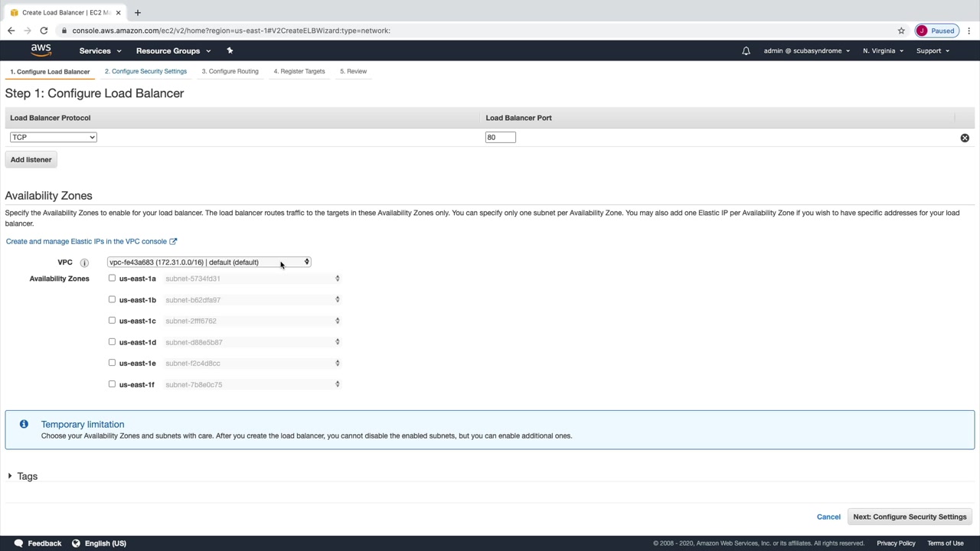Viewport: 980px width, 551px height.
Task: Change language via the globe icon
Action: (x=76, y=543)
